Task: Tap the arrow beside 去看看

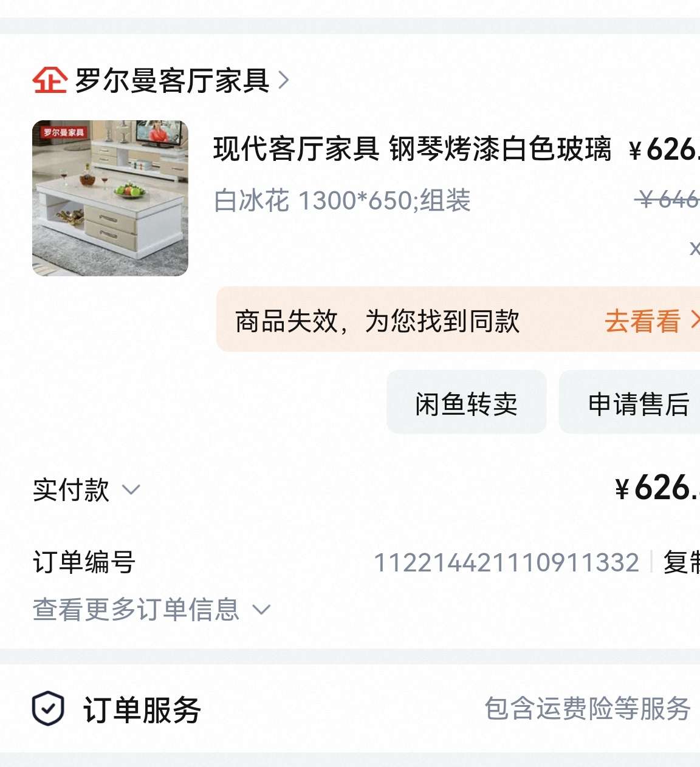Action: point(695,320)
